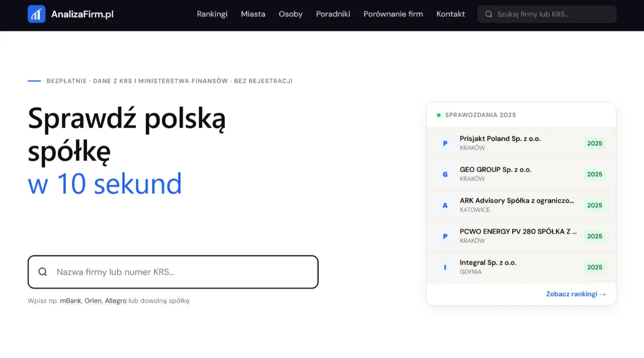Open the Rankingi menu item
Screen dimensions: 644x358
(x=212, y=14)
